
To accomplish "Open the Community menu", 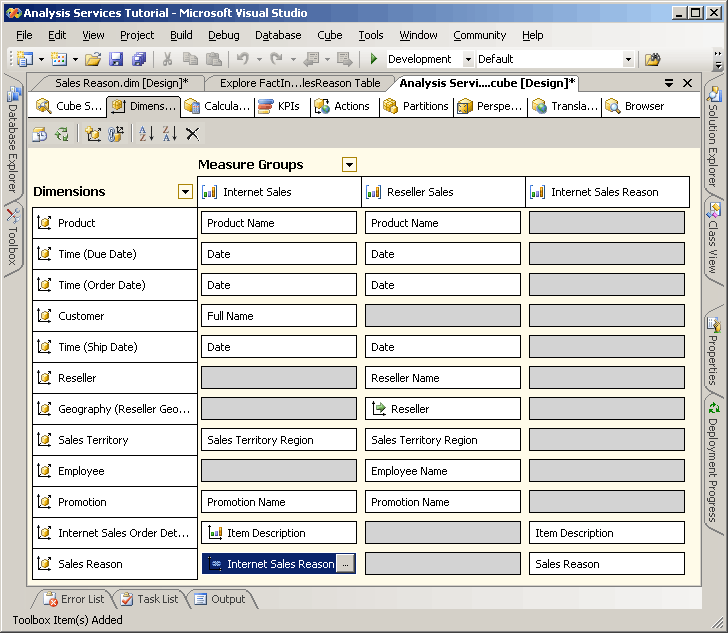I will click(x=480, y=35).
